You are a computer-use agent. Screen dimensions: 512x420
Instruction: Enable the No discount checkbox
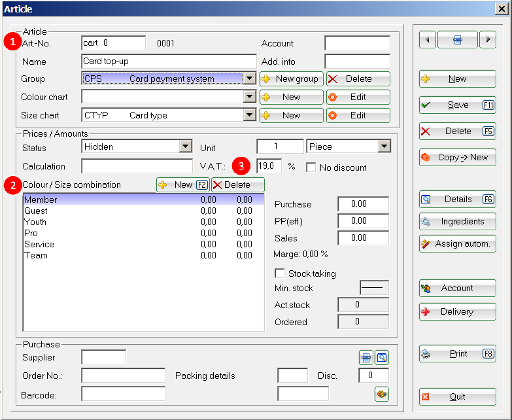click(x=311, y=167)
